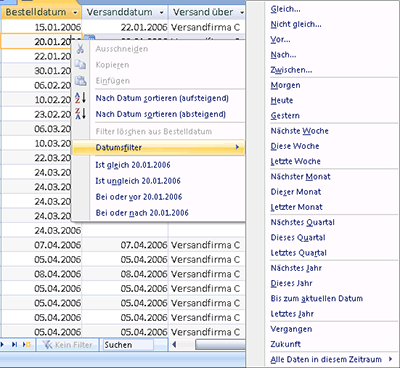Viewport: 400px width, 368px height.
Task: Click the Kopieren icon in context menu
Action: [x=80, y=64]
